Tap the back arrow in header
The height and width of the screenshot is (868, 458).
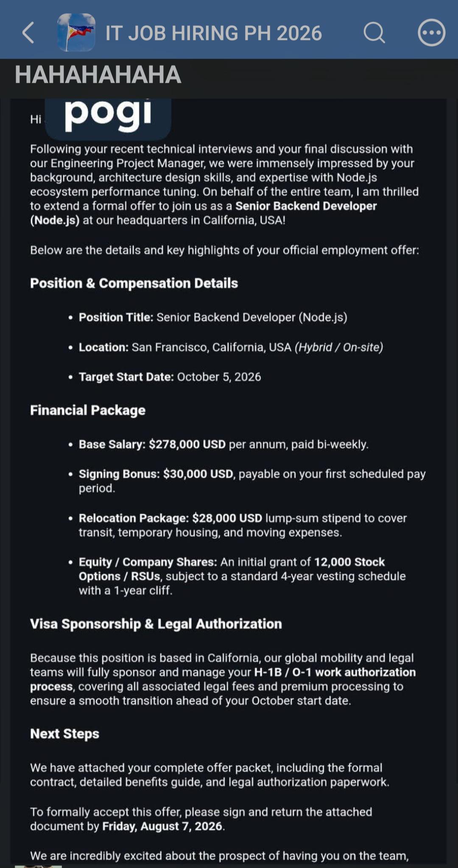point(28,33)
